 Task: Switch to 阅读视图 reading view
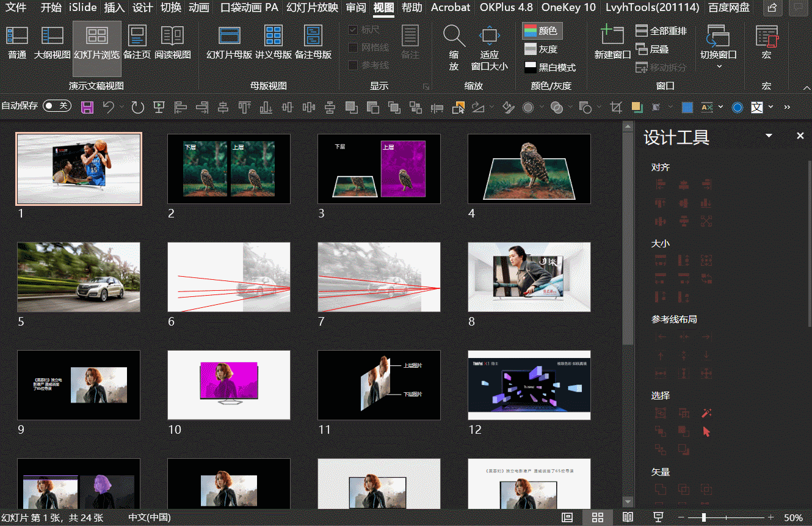pyautogui.click(x=173, y=42)
